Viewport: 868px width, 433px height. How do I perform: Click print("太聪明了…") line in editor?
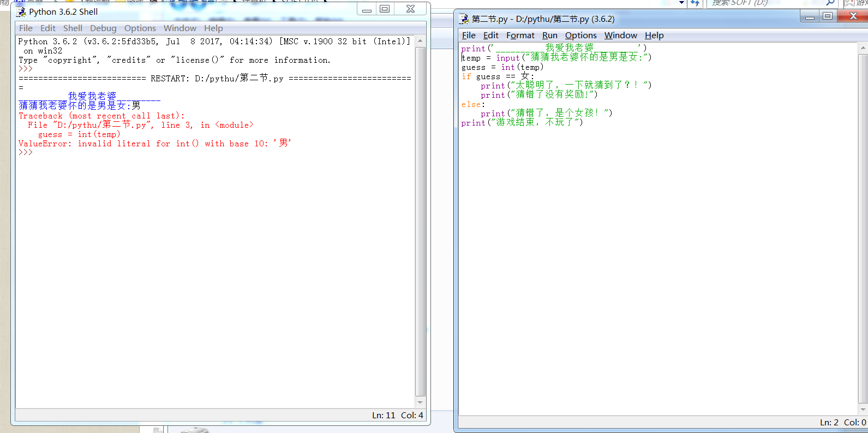(566, 85)
